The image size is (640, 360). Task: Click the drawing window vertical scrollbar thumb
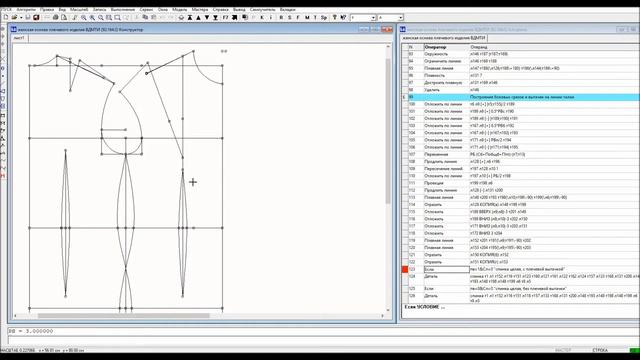coord(388,131)
